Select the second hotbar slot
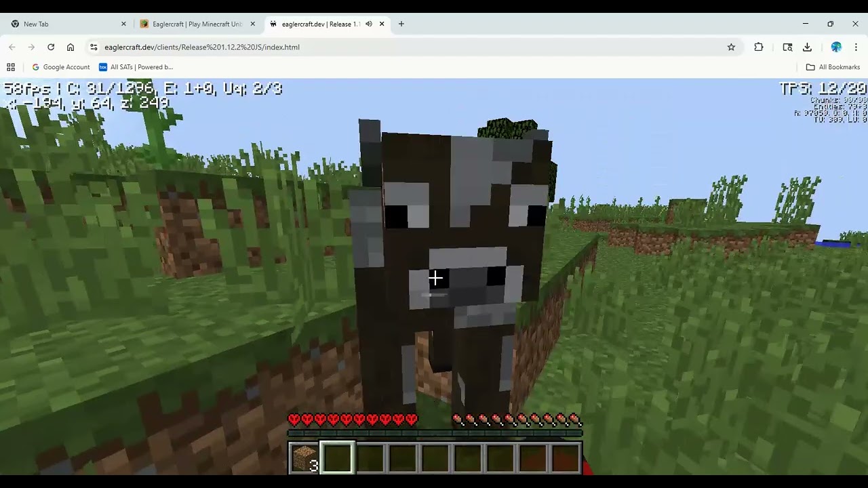This screenshot has height=488, width=868. pos(338,457)
